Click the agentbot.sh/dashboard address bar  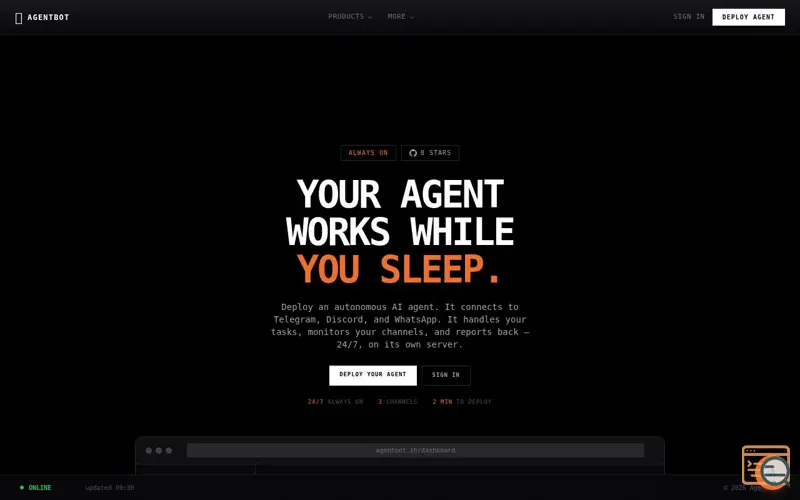(x=415, y=451)
